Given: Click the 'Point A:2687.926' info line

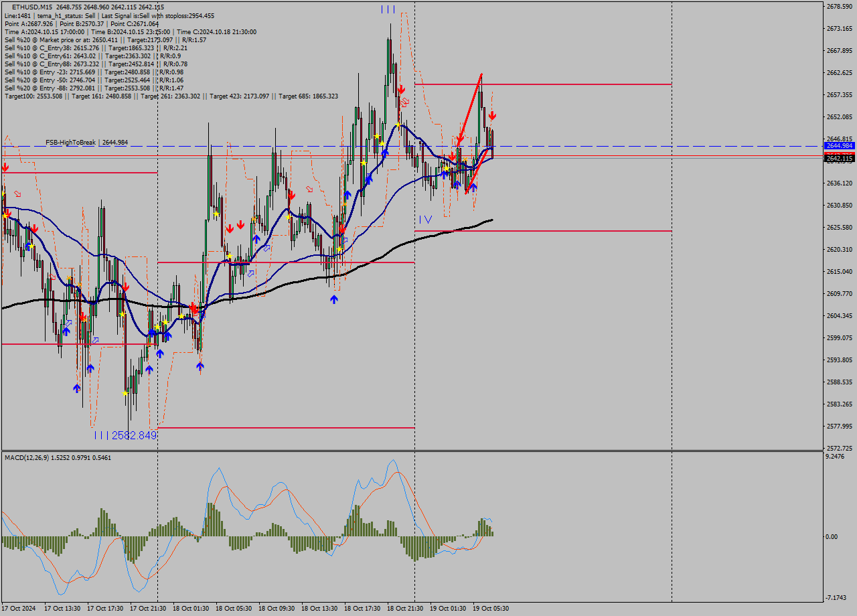Looking at the screenshot, I should pyautogui.click(x=82, y=23).
